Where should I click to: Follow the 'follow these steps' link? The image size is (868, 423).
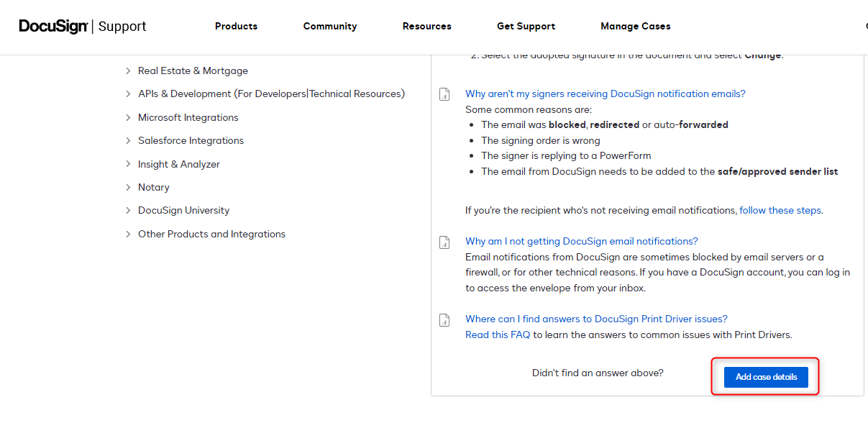780,211
